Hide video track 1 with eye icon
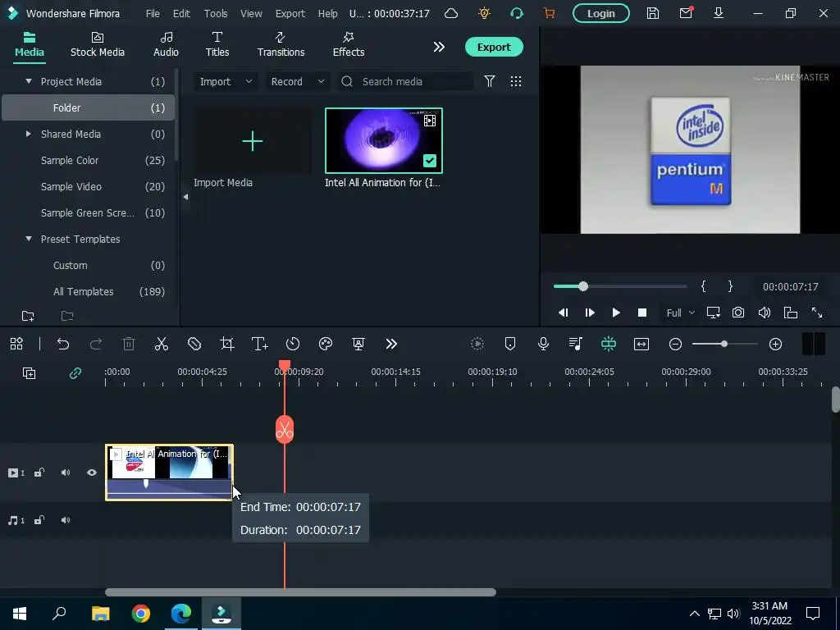Viewport: 840px width, 630px height. pyautogui.click(x=92, y=472)
